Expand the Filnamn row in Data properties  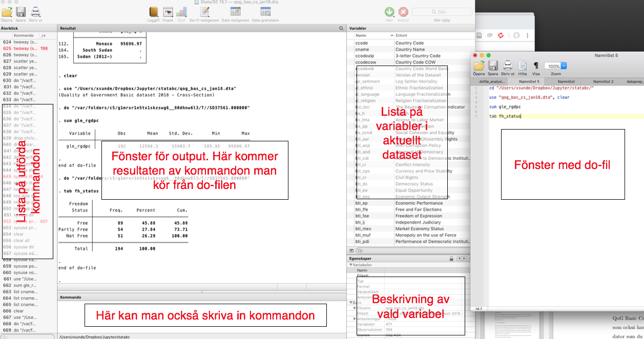click(x=355, y=308)
